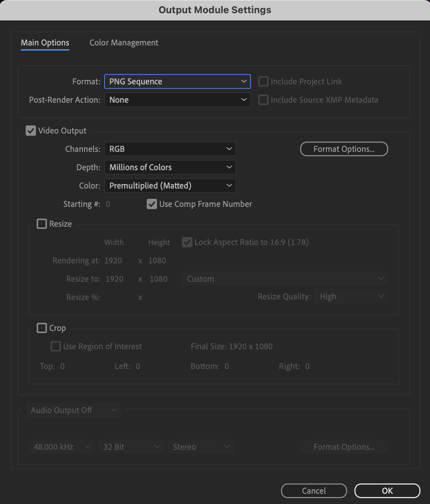Uncheck Use Comp Frame Number
This screenshot has width=430, height=504.
tap(152, 204)
